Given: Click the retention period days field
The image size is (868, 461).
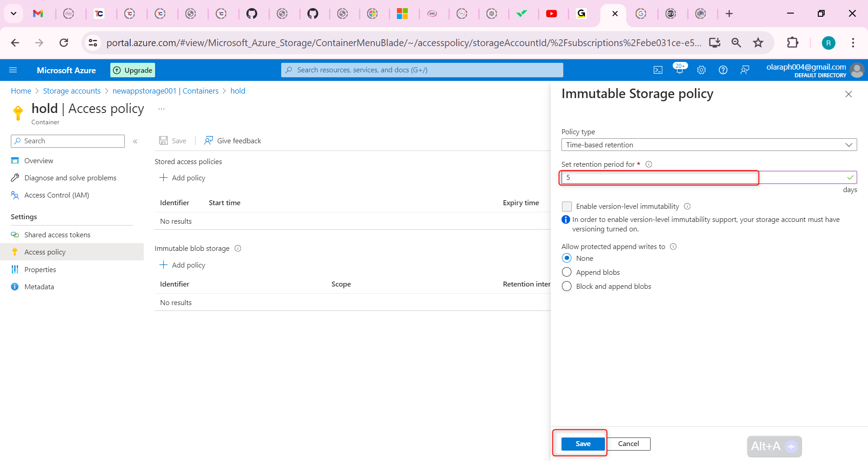Looking at the screenshot, I should (709, 178).
